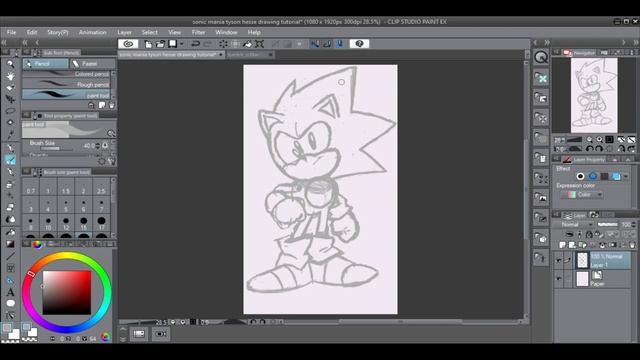640x360 pixels.
Task: Toggle visibility of Paper layer
Action: (x=558, y=279)
